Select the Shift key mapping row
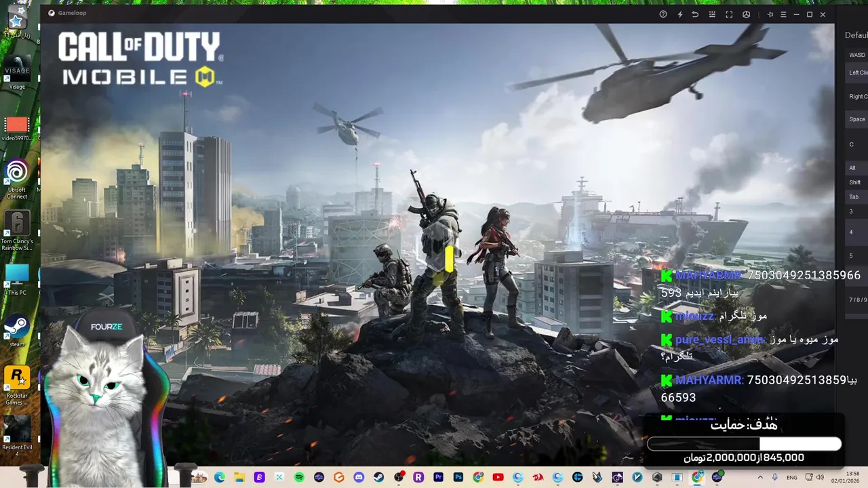Image resolution: width=868 pixels, height=488 pixels. tap(856, 182)
